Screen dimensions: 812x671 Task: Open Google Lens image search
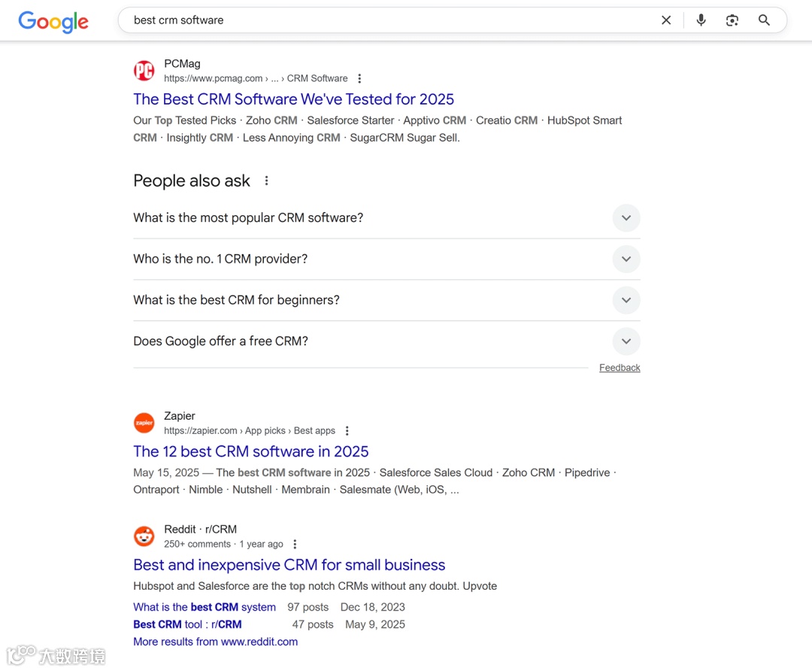point(732,20)
